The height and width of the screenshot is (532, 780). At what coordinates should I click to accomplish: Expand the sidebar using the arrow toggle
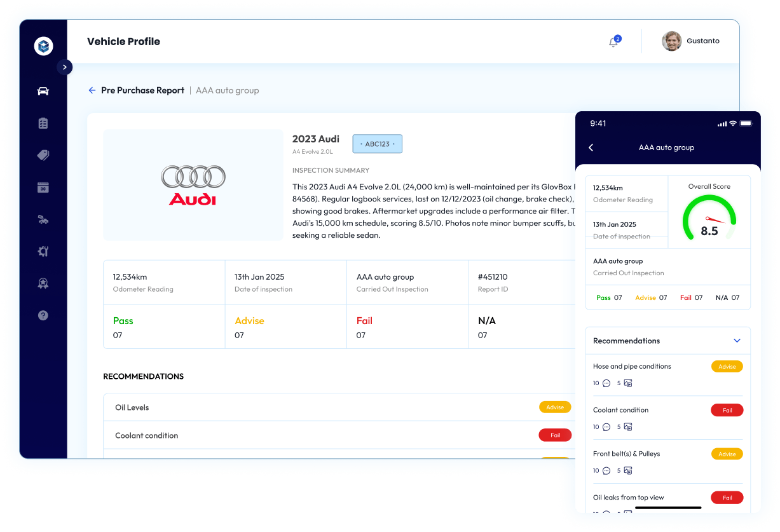pos(64,67)
